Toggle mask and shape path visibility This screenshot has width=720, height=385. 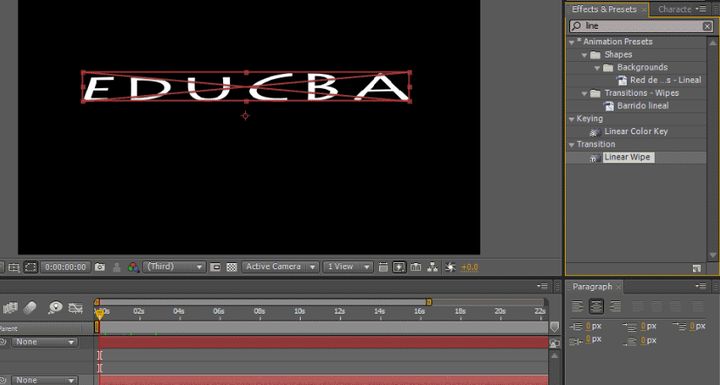31,267
